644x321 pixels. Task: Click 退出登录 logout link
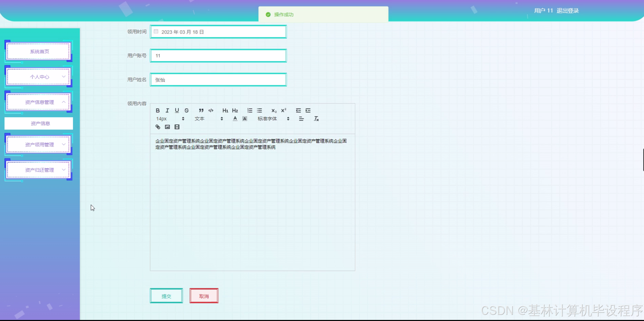click(x=567, y=11)
